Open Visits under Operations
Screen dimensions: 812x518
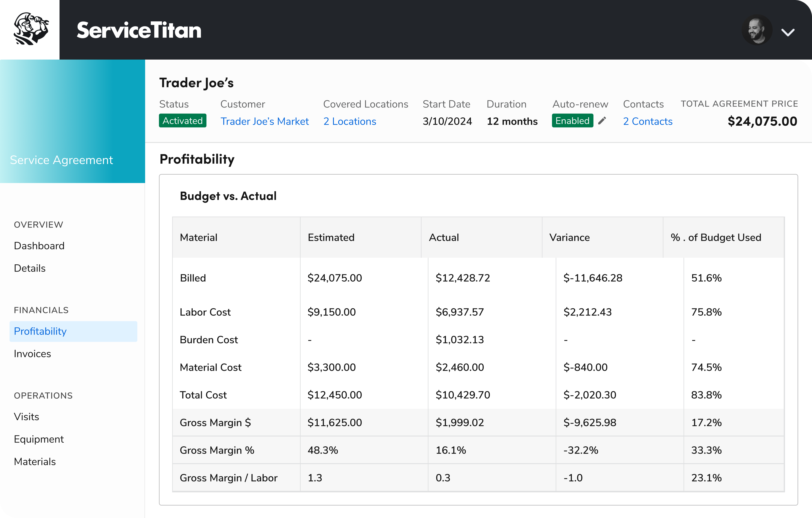pos(26,417)
